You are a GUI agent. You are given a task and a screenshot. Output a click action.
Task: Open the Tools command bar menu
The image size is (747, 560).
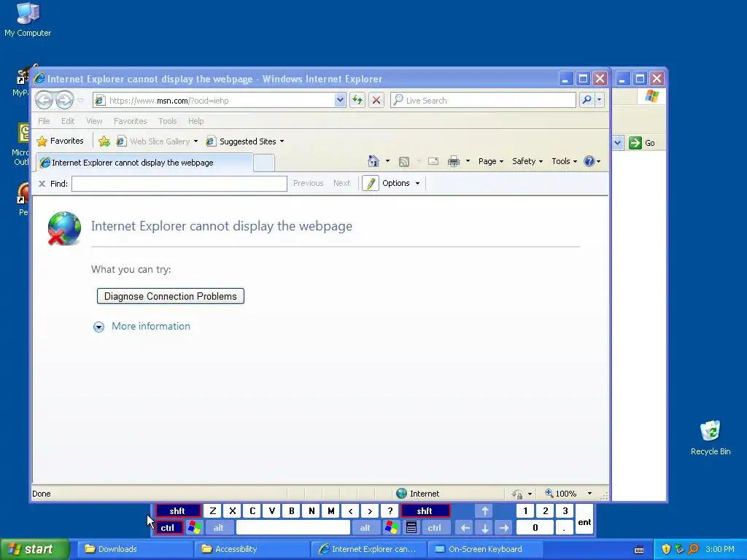tap(564, 161)
